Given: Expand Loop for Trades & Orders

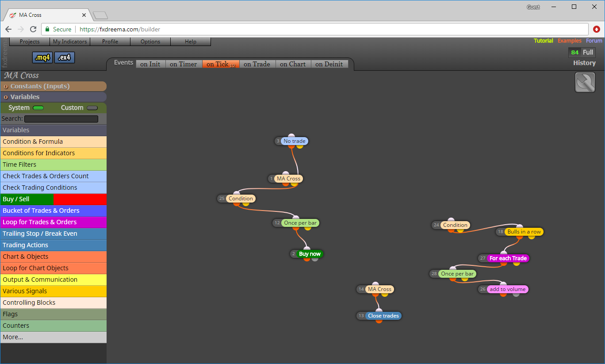Looking at the screenshot, I should coord(53,222).
